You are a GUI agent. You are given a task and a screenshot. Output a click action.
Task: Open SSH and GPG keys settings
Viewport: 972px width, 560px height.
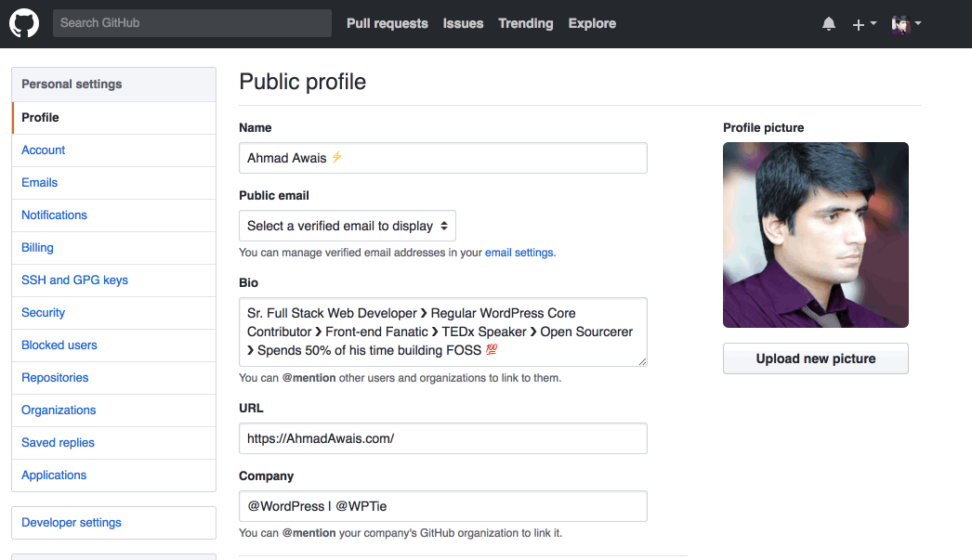pos(74,280)
